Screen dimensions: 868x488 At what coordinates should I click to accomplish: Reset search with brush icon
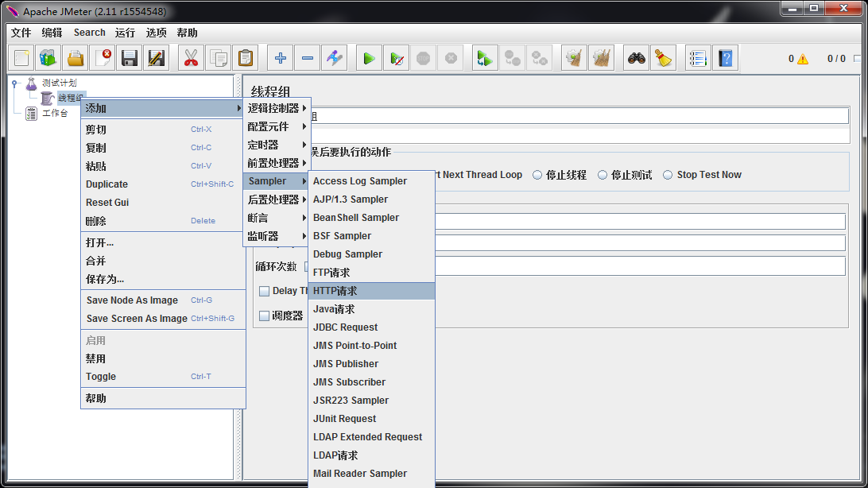(x=663, y=58)
